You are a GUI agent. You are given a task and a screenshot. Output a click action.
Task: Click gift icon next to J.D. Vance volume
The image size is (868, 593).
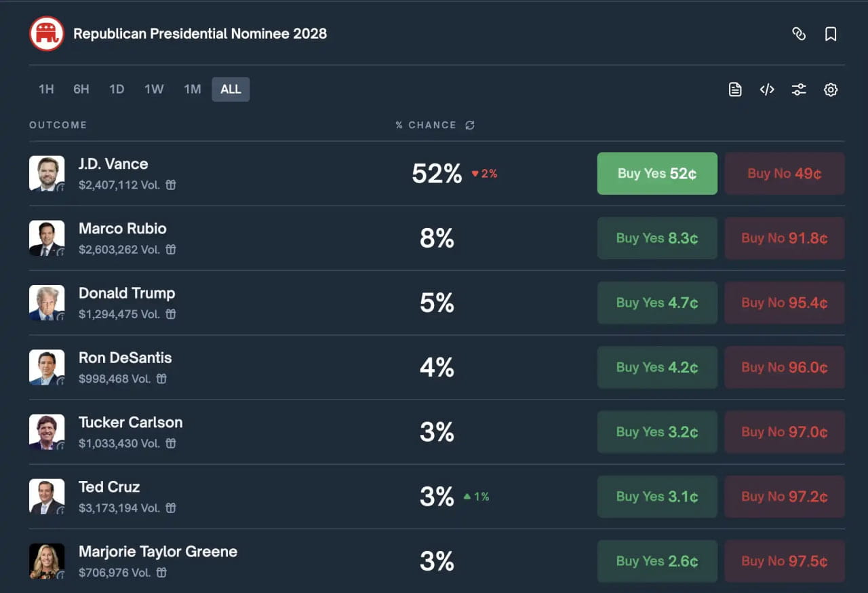[171, 185]
